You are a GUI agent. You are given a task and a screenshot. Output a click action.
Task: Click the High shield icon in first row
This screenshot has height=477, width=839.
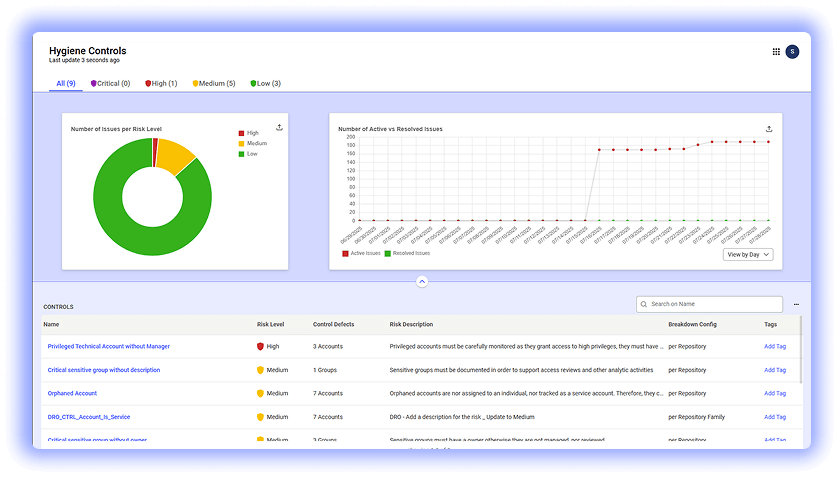click(260, 346)
